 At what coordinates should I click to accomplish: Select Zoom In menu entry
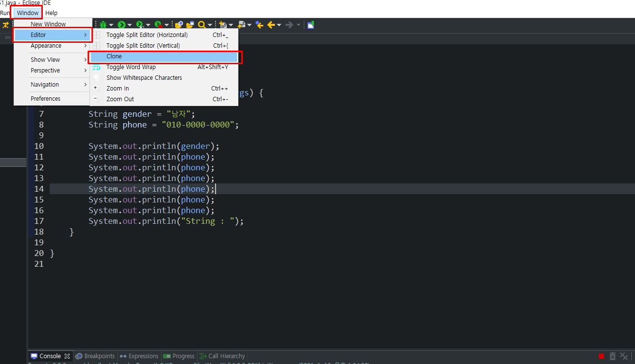pos(164,89)
